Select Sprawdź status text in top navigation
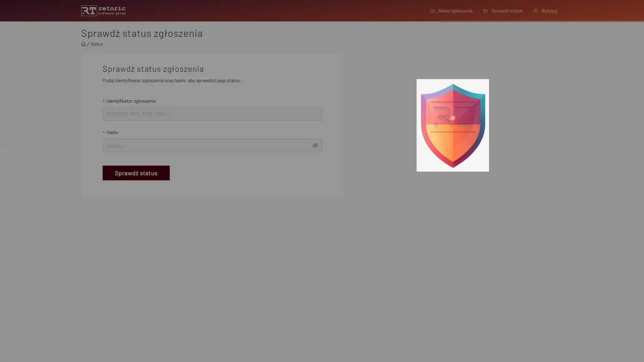The image size is (644, 362). pyautogui.click(x=506, y=11)
